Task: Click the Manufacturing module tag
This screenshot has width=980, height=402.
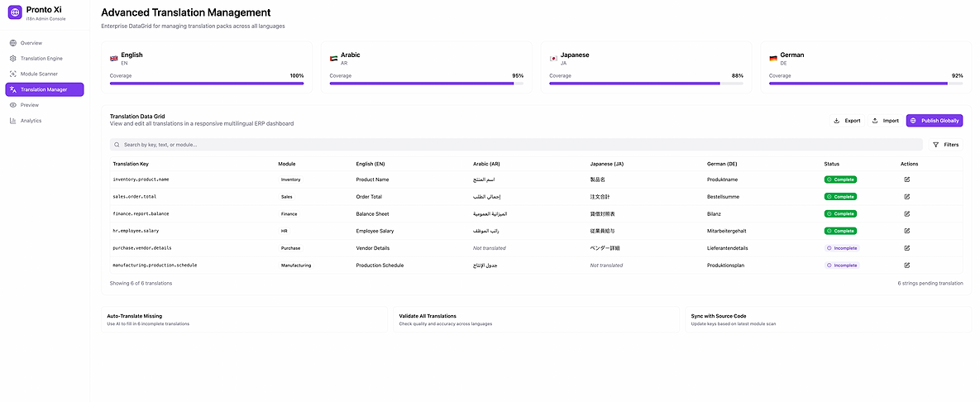Action: point(296,265)
